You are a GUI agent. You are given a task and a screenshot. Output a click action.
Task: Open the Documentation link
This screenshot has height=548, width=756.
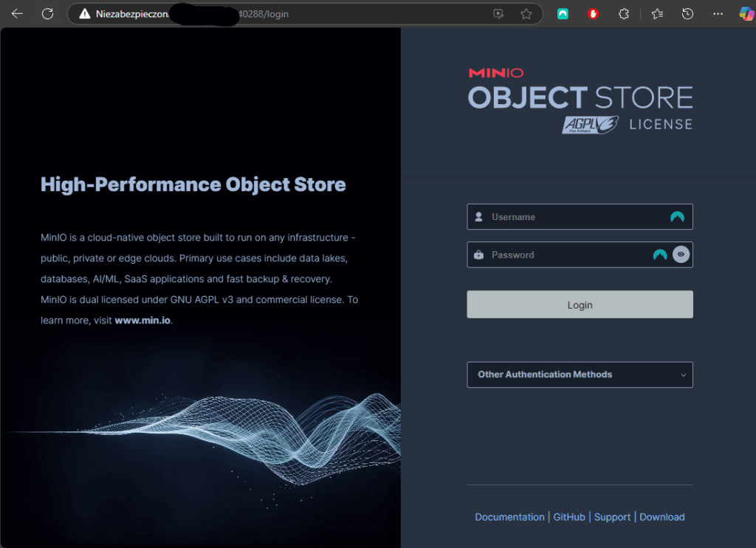point(509,517)
